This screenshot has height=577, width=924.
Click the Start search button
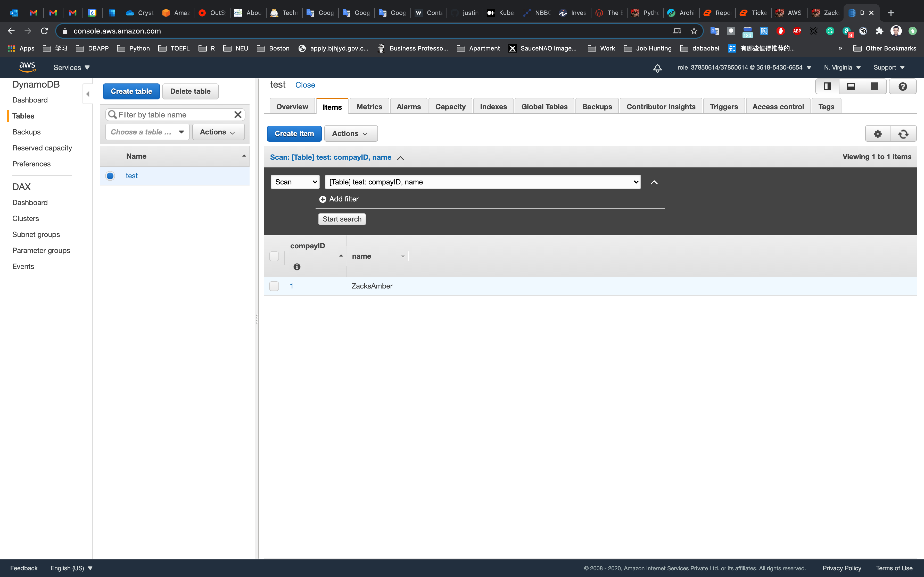(342, 219)
